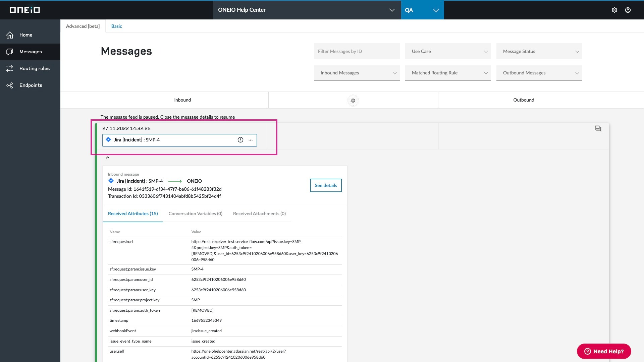644x362 pixels.
Task: Click the sf:request:url attribute name
Action: pos(121,242)
